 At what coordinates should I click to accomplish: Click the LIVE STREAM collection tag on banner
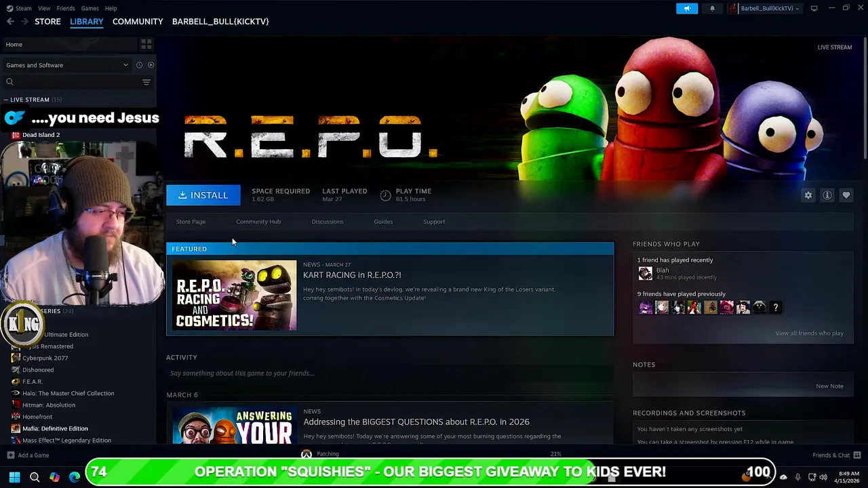834,47
